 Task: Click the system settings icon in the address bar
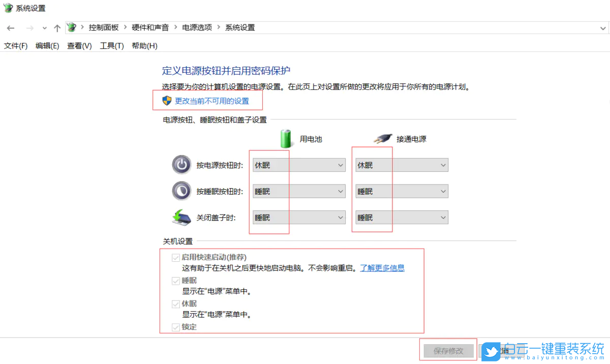[x=71, y=27]
